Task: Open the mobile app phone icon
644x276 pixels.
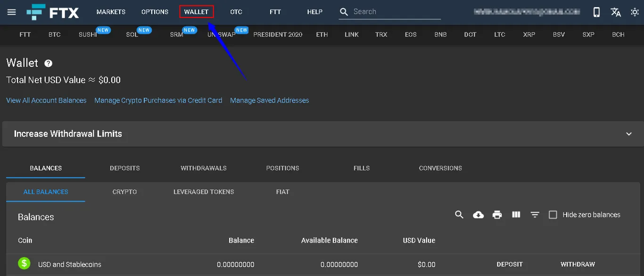Action: pyautogui.click(x=596, y=12)
